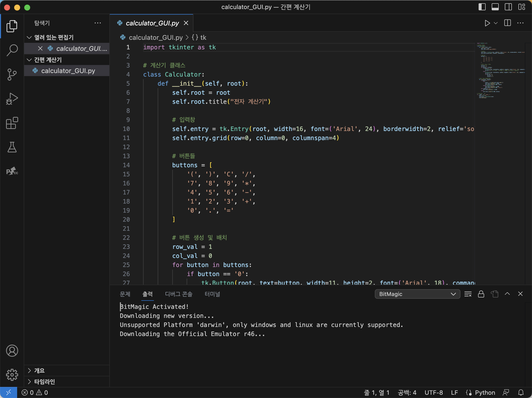Open the Extensions view
The image size is (532, 398).
[12, 123]
